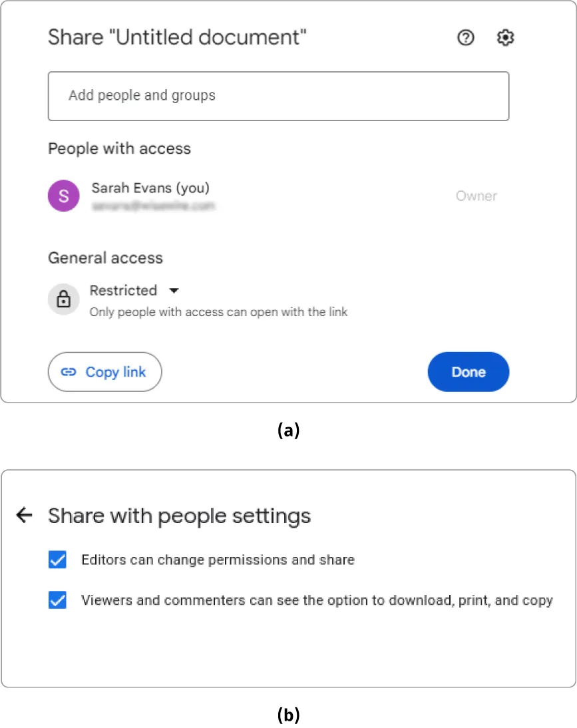Screen dimensions: 577x728
Task: Click the People with access section header
Action: tap(120, 148)
